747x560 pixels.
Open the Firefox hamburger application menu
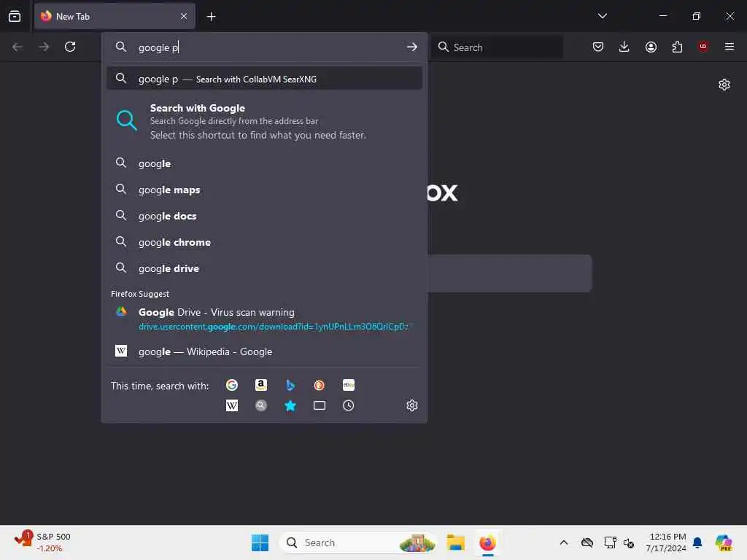(729, 47)
